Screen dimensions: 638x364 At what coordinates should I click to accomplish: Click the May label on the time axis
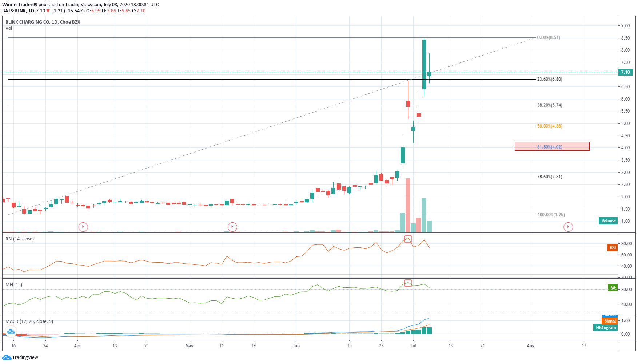click(189, 346)
